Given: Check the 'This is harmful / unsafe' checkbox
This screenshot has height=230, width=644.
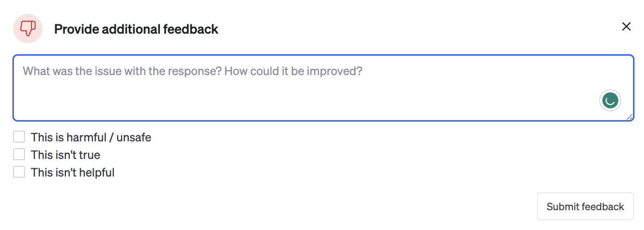Looking at the screenshot, I should pos(19,137).
